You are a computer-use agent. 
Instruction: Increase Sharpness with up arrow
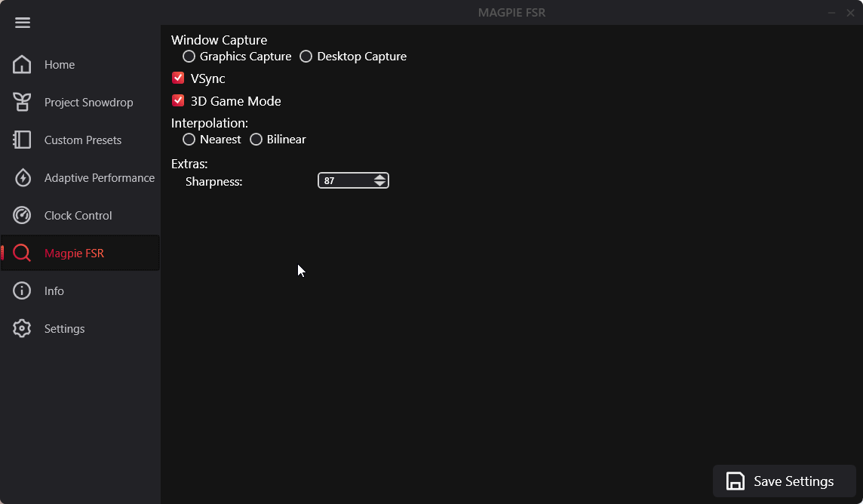[x=379, y=177]
